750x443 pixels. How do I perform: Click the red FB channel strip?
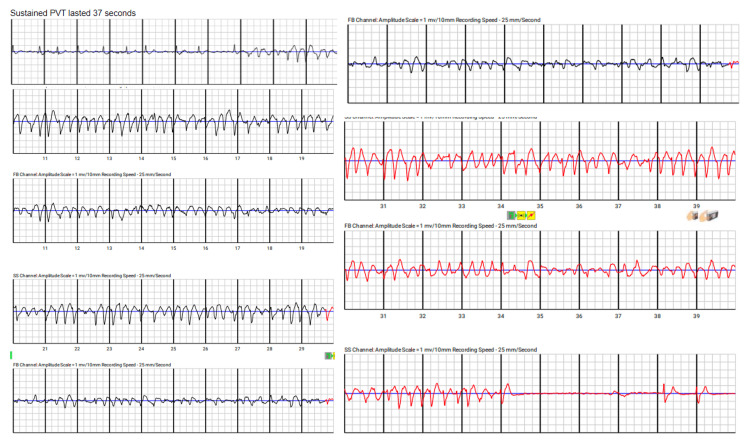540,270
